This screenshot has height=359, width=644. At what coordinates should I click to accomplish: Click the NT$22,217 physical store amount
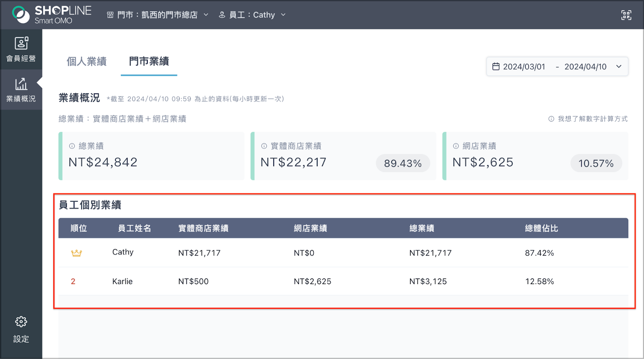(x=293, y=162)
